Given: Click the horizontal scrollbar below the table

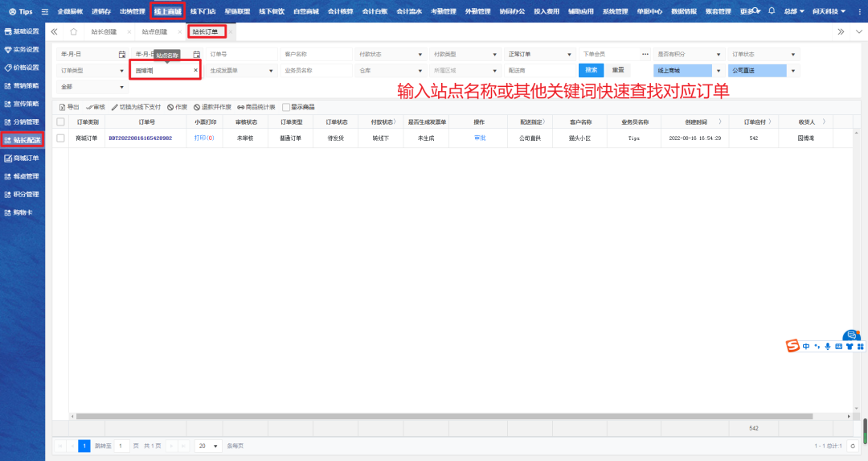Looking at the screenshot, I should point(402,416).
